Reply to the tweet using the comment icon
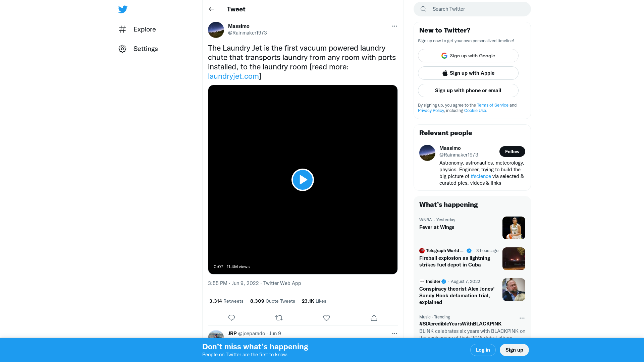The width and height of the screenshot is (644, 362). (231, 317)
